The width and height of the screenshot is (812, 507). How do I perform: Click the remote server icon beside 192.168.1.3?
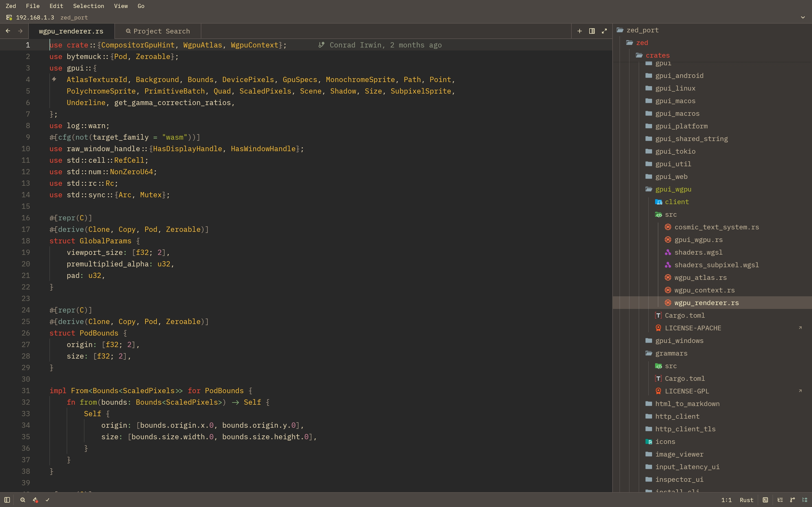9,18
